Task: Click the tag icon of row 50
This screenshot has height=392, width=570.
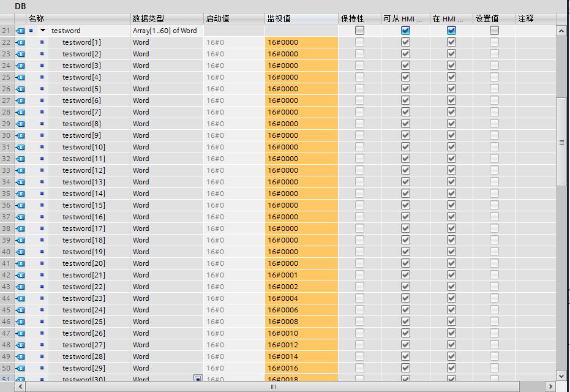Action: click(x=20, y=368)
